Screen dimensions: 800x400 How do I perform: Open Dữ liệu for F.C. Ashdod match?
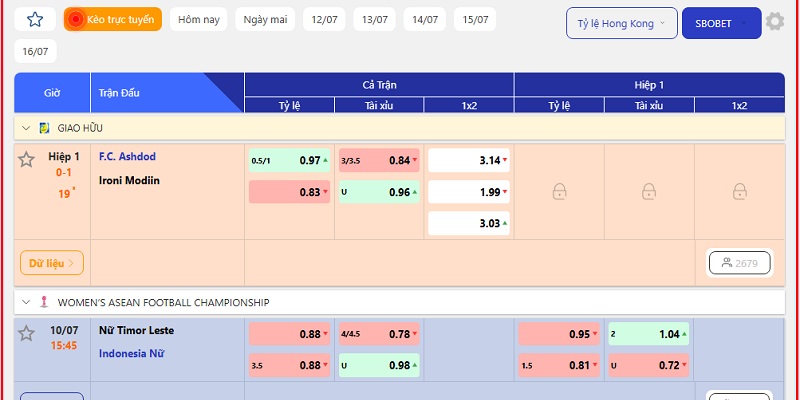pyautogui.click(x=52, y=263)
